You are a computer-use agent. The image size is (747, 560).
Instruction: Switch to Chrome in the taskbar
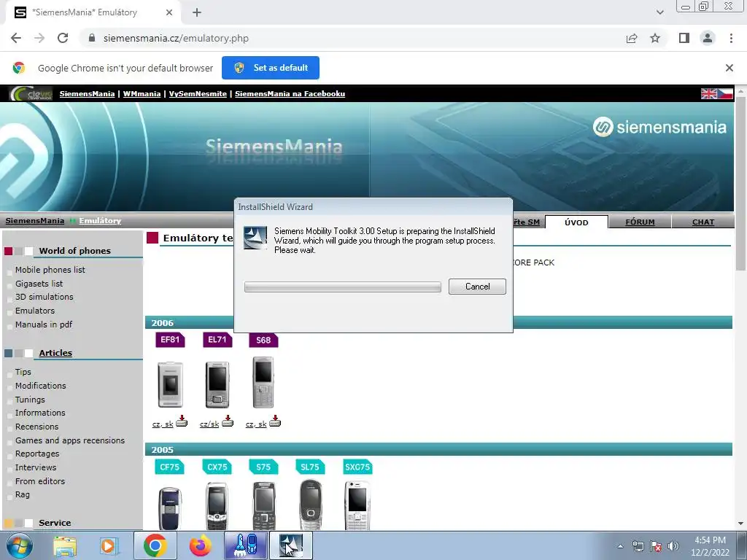point(155,545)
